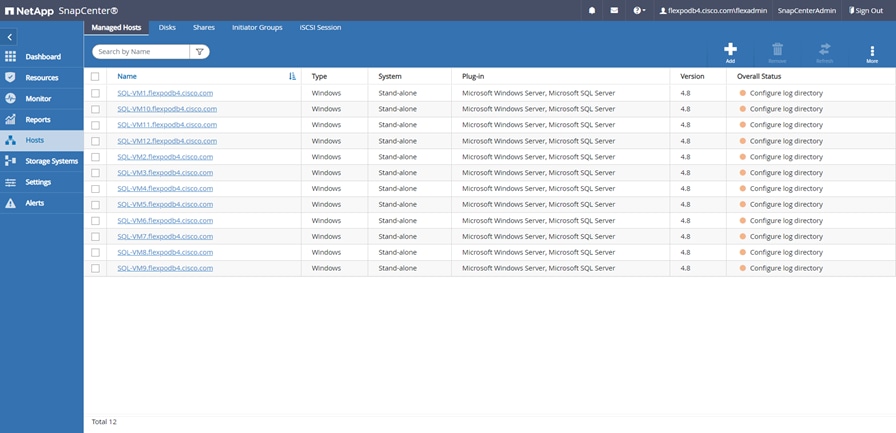Check the SQL-VM3 row checkbox
The height and width of the screenshot is (433, 896).
(95, 173)
